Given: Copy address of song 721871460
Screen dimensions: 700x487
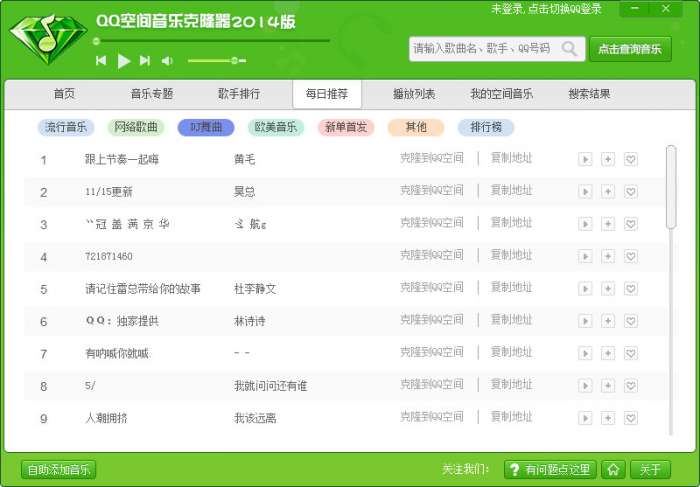Looking at the screenshot, I should [512, 255].
